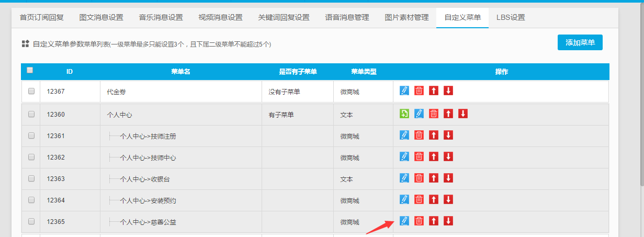Move 个人中心 menu down
This screenshot has height=237, width=644.
pyautogui.click(x=462, y=114)
